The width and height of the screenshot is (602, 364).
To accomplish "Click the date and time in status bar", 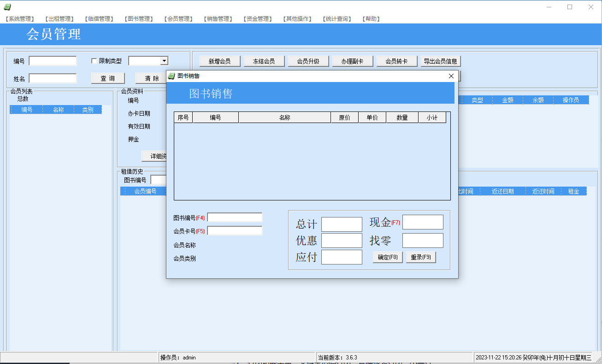I will tap(533, 358).
